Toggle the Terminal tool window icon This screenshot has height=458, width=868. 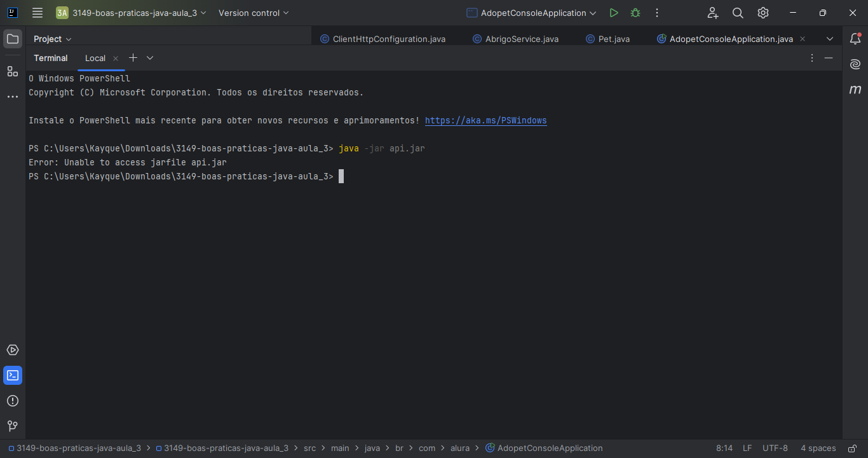pyautogui.click(x=13, y=375)
